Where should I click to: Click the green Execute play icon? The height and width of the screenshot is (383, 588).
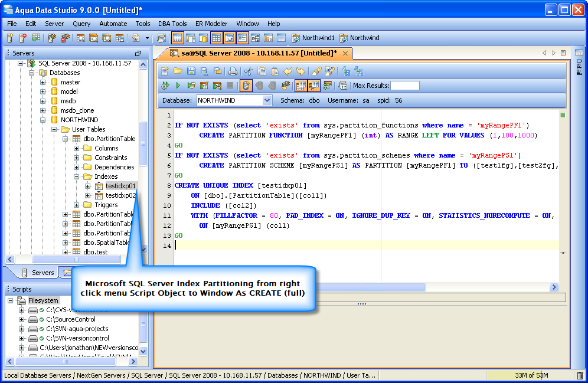(178, 86)
